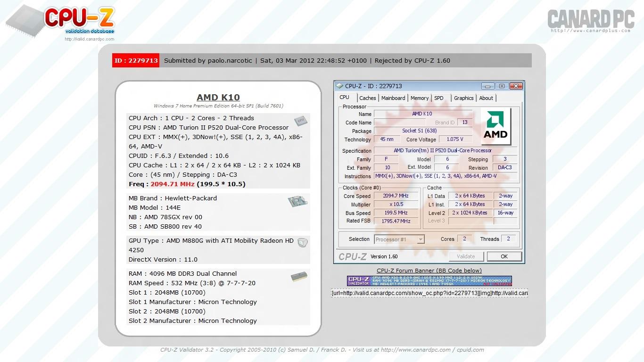
Task: Click the greyed Validate button
Action: 466,256
